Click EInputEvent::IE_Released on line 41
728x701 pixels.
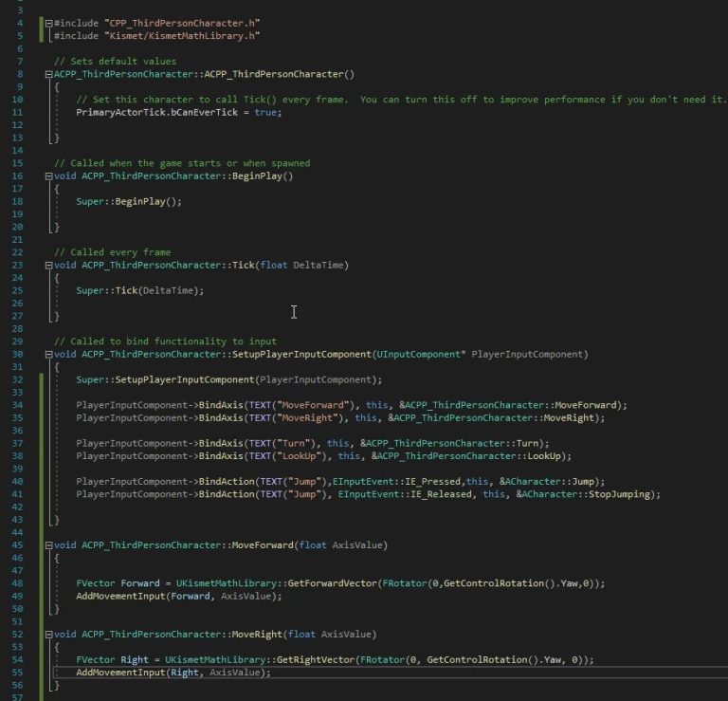[405, 494]
